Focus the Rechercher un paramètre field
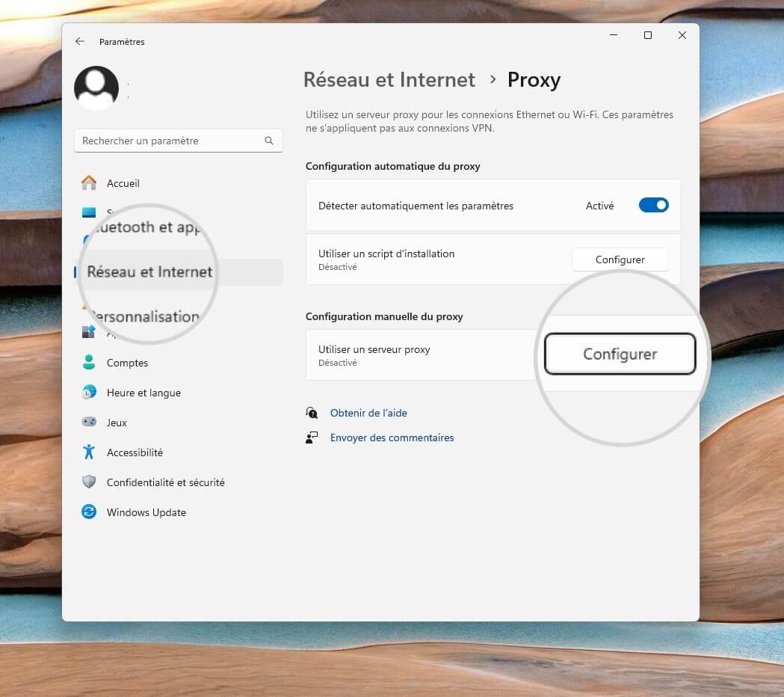Image resolution: width=784 pixels, height=697 pixels. pyautogui.click(x=179, y=141)
